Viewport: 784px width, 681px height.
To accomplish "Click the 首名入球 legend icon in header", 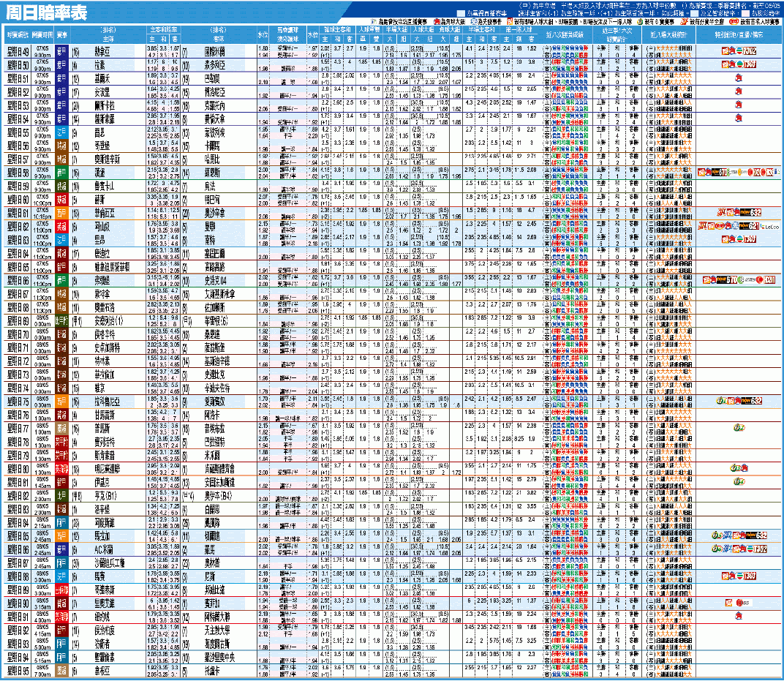I will point(734,22).
